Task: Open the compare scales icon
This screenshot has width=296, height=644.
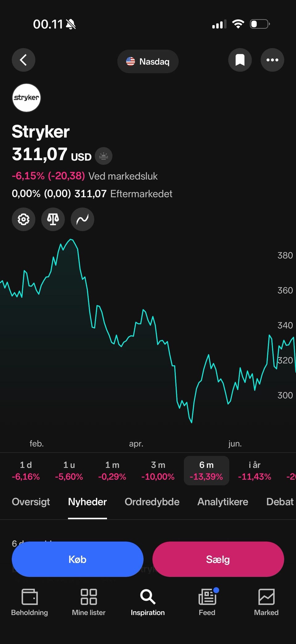Action: (x=53, y=219)
